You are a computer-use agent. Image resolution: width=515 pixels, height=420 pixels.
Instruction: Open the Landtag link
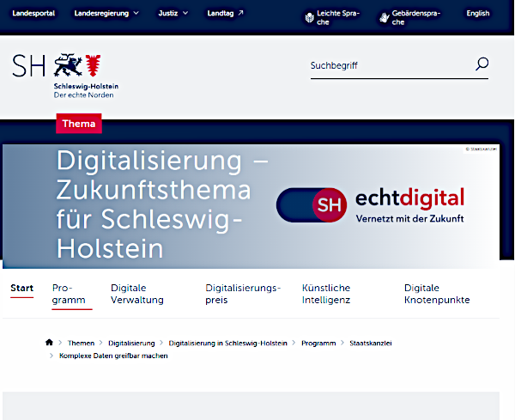tap(221, 13)
